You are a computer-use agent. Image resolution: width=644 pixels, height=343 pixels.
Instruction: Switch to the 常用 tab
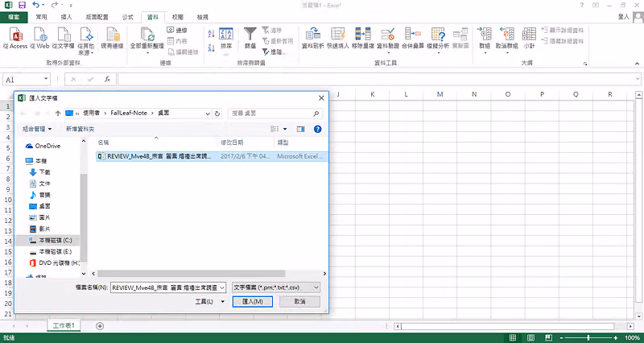coord(41,17)
